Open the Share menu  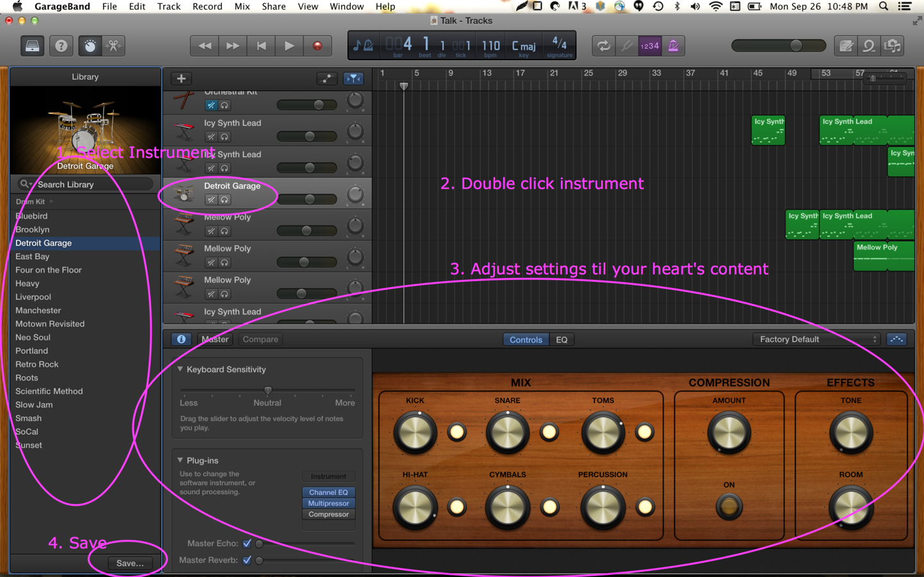273,6
